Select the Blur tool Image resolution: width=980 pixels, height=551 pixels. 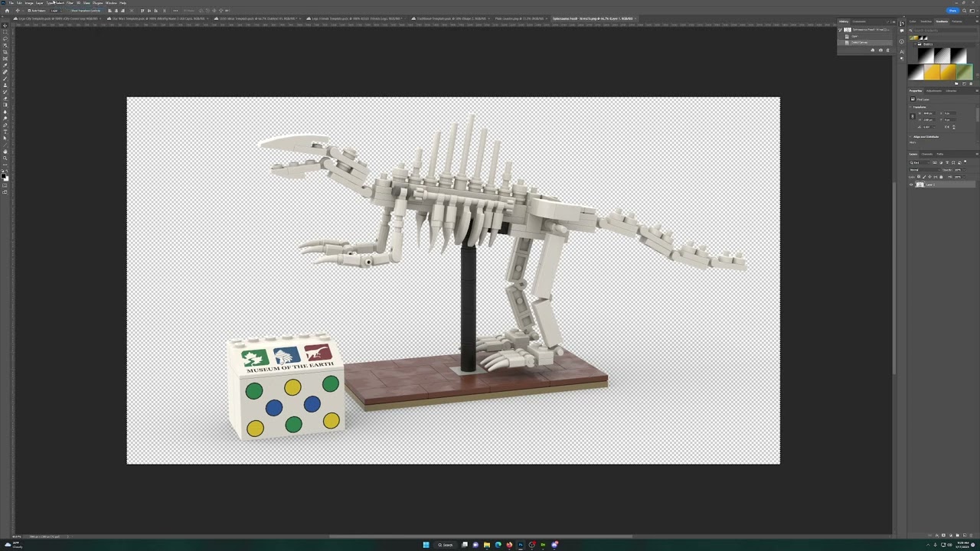pyautogui.click(x=5, y=112)
